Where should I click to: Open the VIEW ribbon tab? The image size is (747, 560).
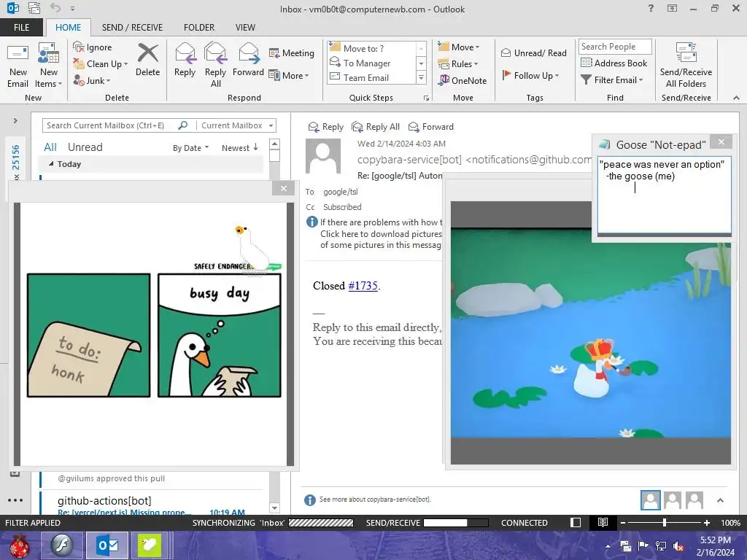(x=245, y=27)
